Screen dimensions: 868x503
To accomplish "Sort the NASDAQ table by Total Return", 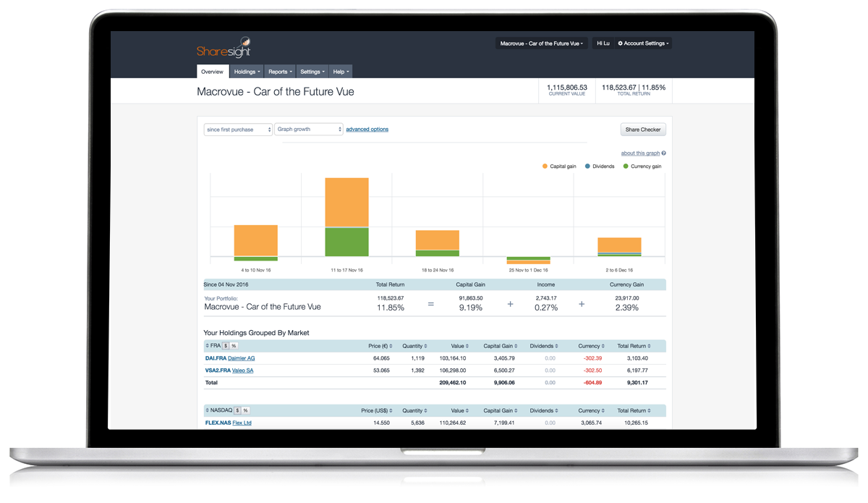I will click(649, 410).
